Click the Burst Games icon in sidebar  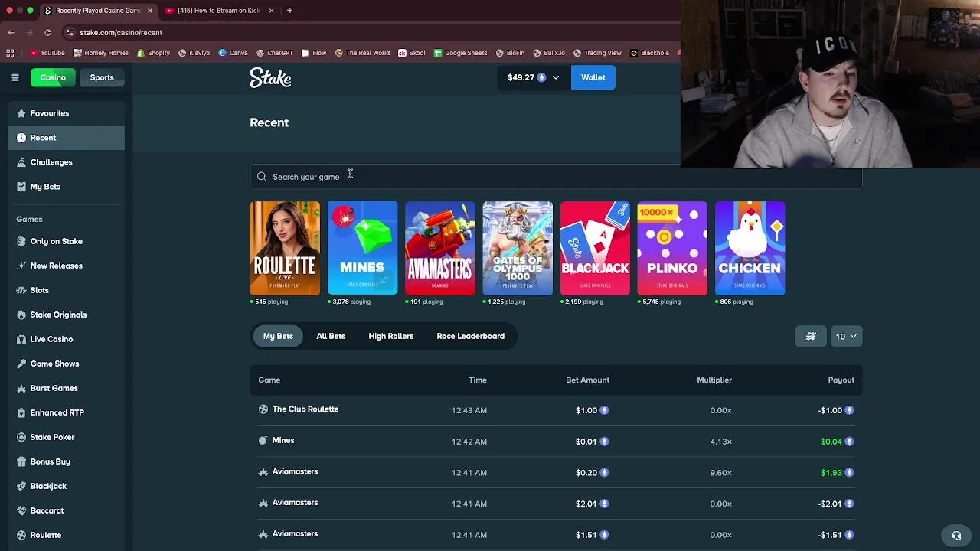(21, 388)
